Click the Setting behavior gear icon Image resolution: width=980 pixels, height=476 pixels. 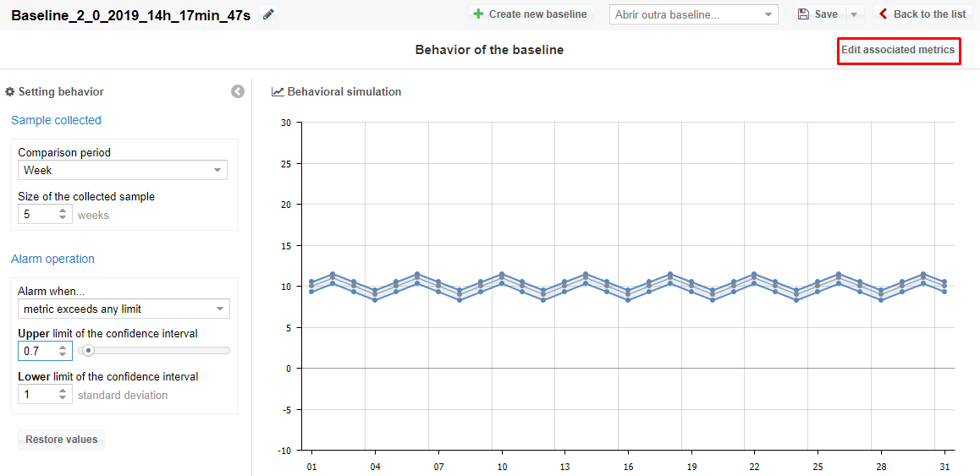point(10,91)
